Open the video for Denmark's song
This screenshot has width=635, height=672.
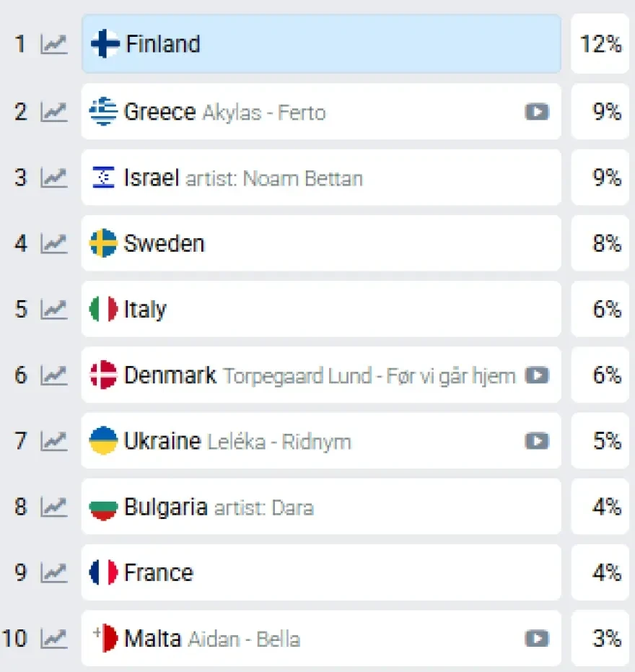pyautogui.click(x=537, y=375)
